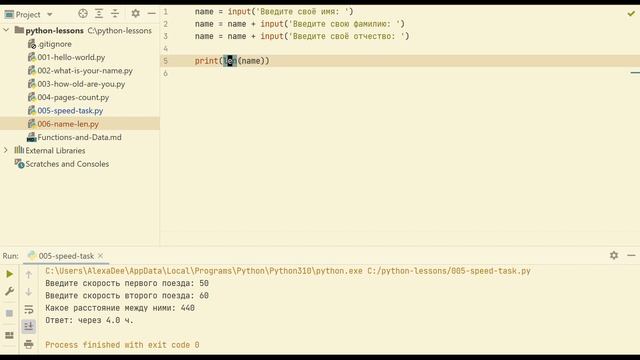Click the Select Opened File target icon
This screenshot has height=360, width=640.
click(x=83, y=14)
